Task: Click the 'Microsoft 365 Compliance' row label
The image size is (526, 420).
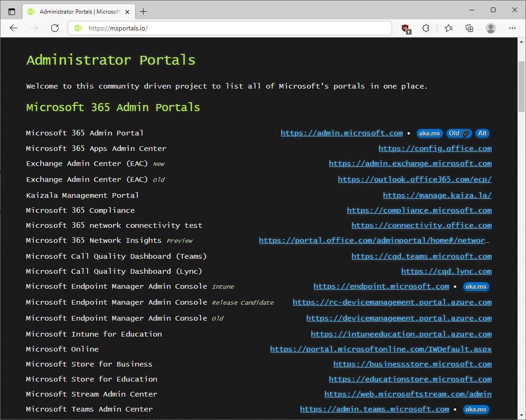Action: pos(80,210)
